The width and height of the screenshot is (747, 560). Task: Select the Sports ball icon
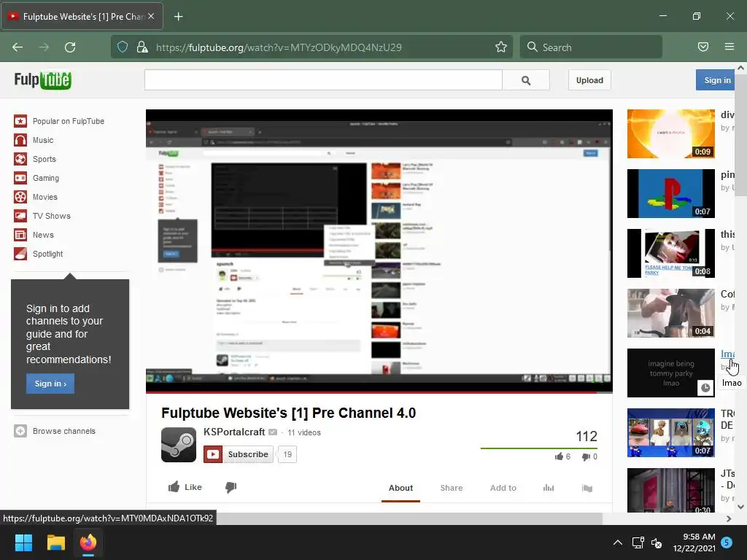20,159
